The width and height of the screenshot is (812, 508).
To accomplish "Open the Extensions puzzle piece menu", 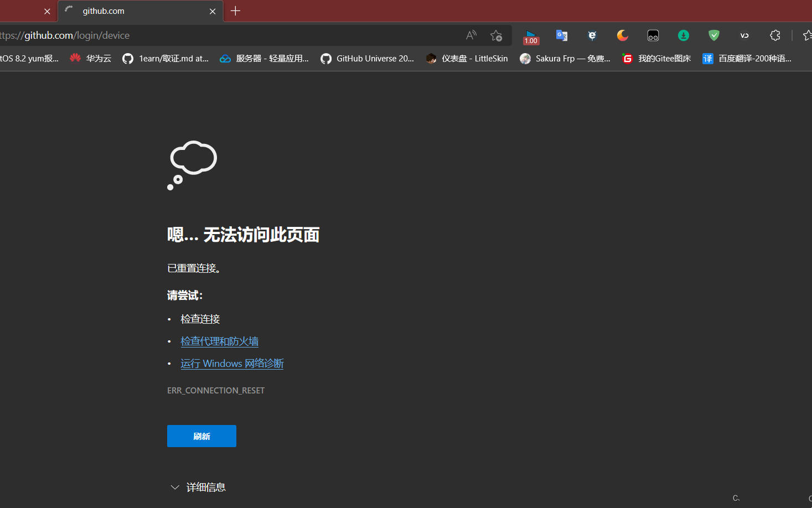I will [x=775, y=35].
